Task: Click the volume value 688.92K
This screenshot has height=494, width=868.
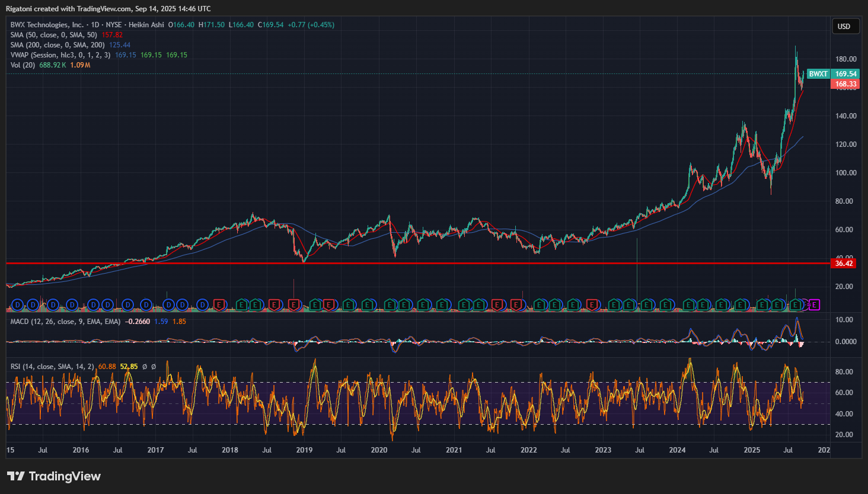Action: (x=53, y=65)
